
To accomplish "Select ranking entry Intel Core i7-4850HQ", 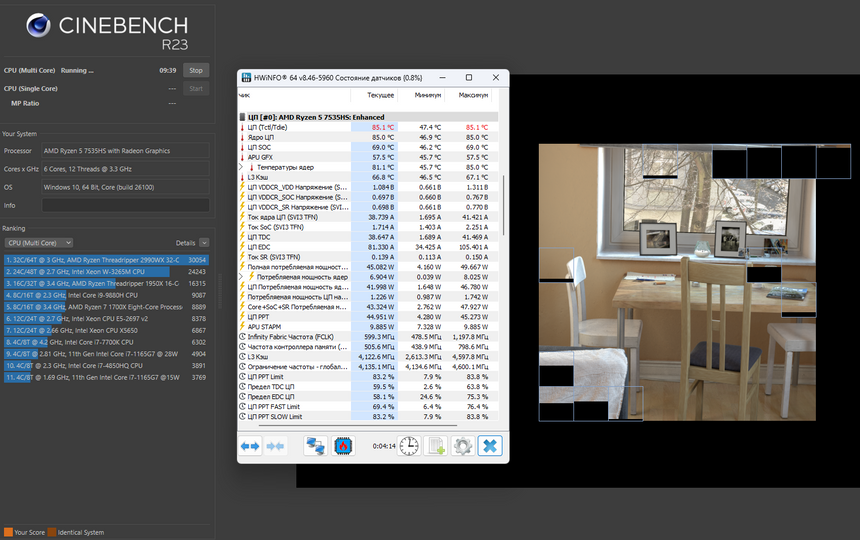I will click(106, 366).
